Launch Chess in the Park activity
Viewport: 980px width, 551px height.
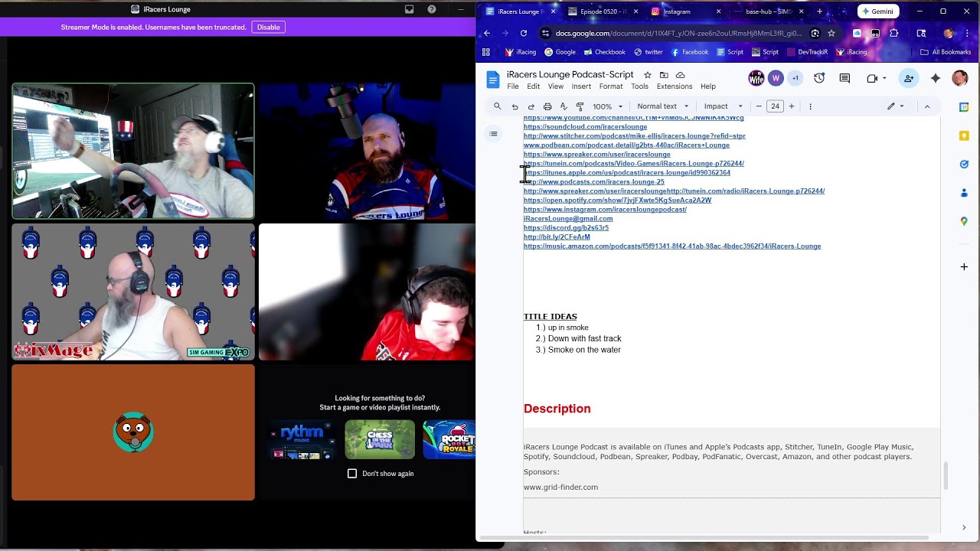click(380, 439)
